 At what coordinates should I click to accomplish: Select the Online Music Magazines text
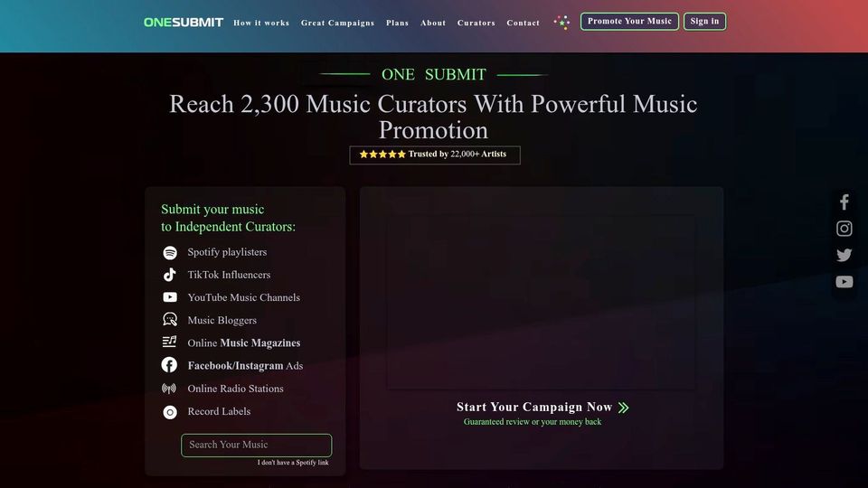tap(243, 343)
